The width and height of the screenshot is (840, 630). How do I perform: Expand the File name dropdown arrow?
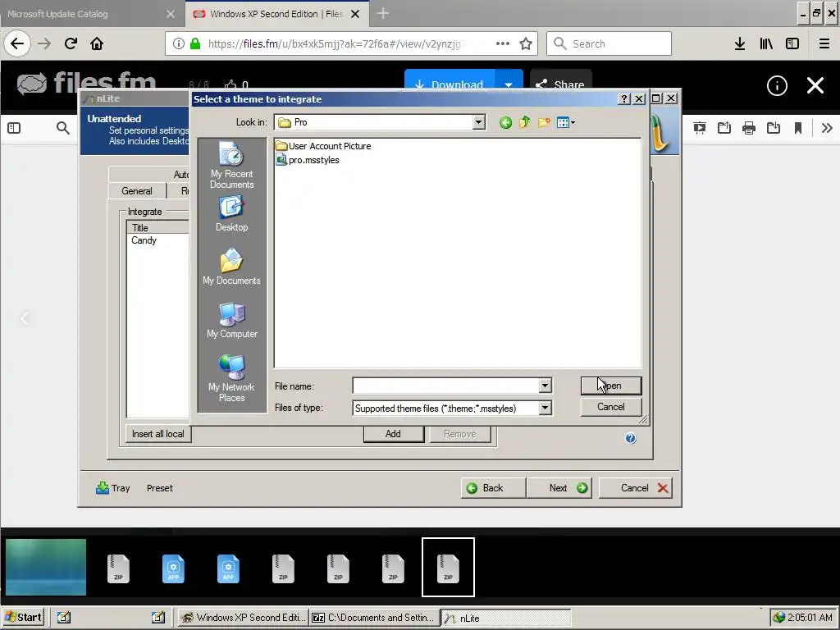[x=545, y=386]
